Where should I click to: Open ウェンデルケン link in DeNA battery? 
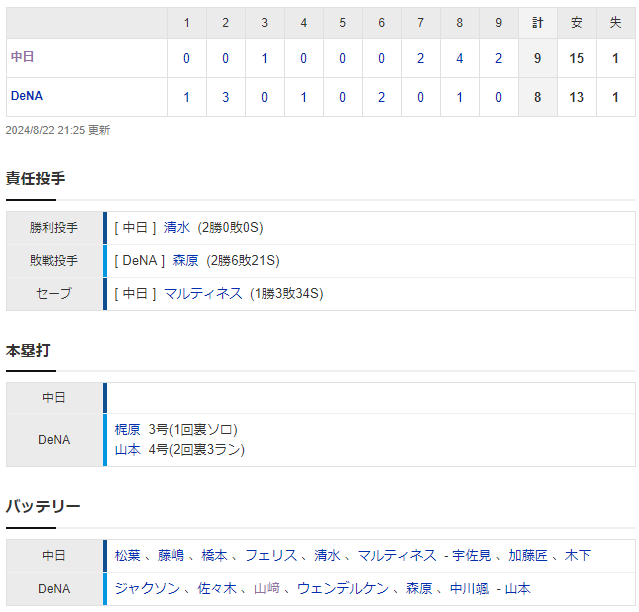tap(343, 588)
